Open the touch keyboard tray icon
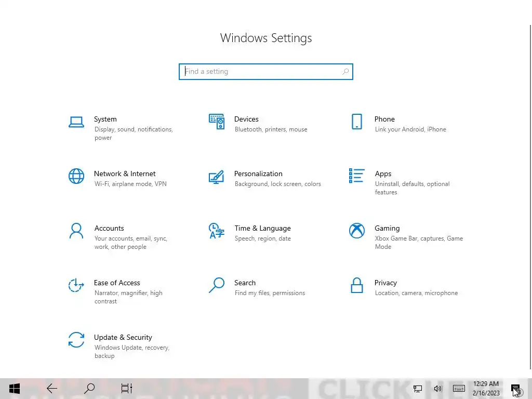The image size is (532, 399). (x=459, y=389)
